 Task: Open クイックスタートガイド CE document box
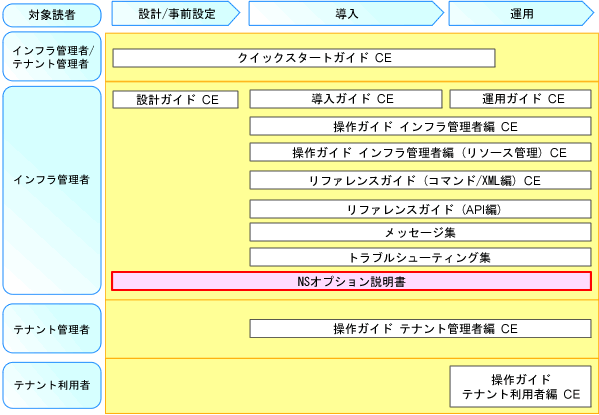point(304,58)
